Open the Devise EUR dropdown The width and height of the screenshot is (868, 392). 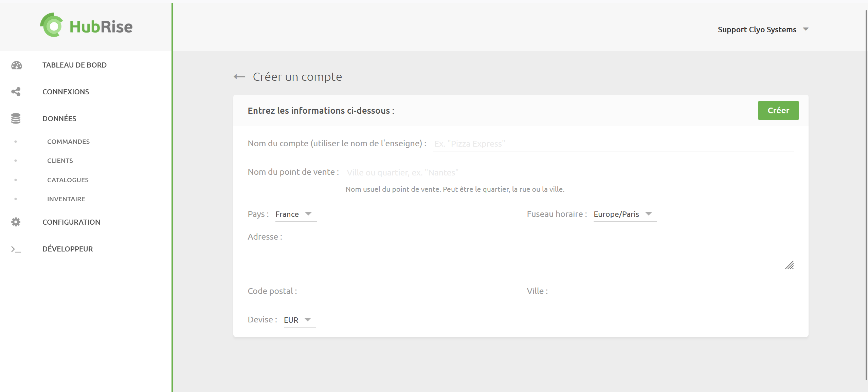pyautogui.click(x=299, y=320)
